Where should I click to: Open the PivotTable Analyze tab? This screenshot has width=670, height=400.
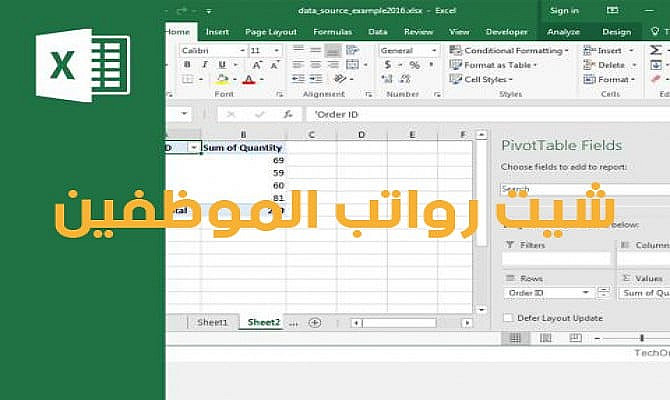click(x=563, y=32)
